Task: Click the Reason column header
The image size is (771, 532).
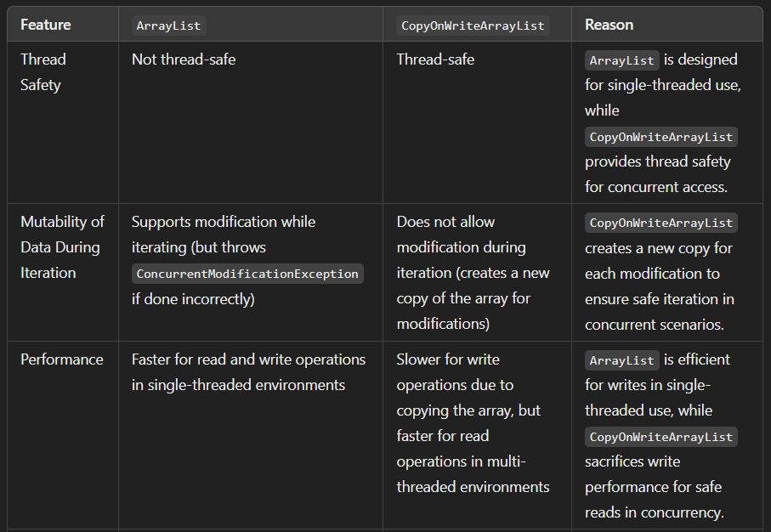Action: click(x=609, y=25)
